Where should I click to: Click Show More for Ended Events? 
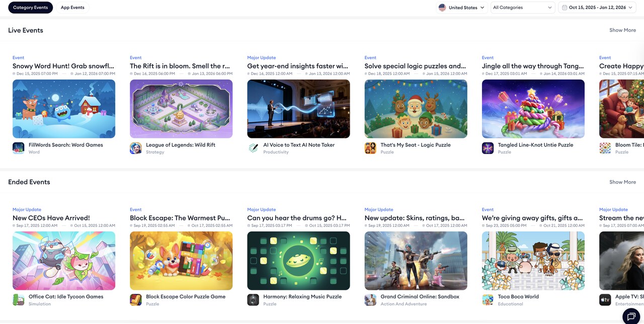coord(622,182)
